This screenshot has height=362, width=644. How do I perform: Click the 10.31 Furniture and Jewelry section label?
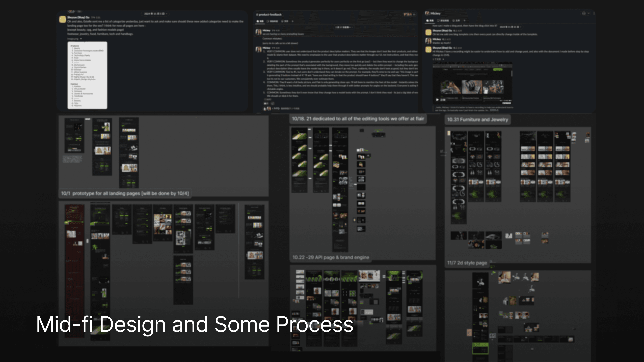click(x=477, y=120)
